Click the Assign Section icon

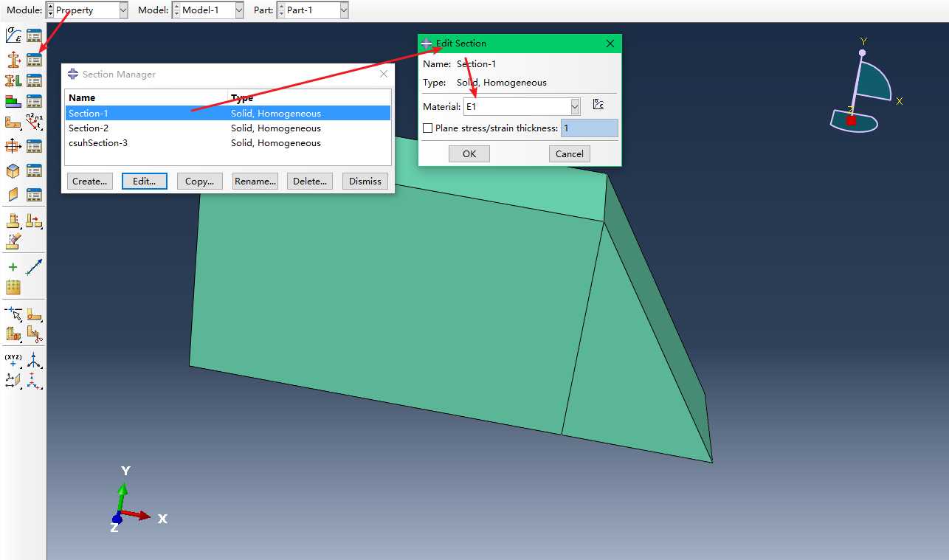point(13,80)
